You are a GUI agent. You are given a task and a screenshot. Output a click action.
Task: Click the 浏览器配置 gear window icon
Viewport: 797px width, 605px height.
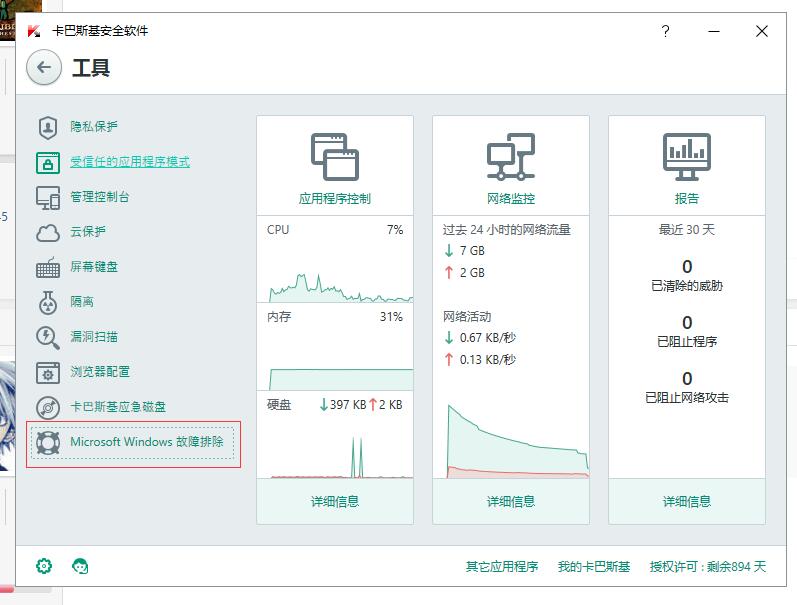coord(48,373)
